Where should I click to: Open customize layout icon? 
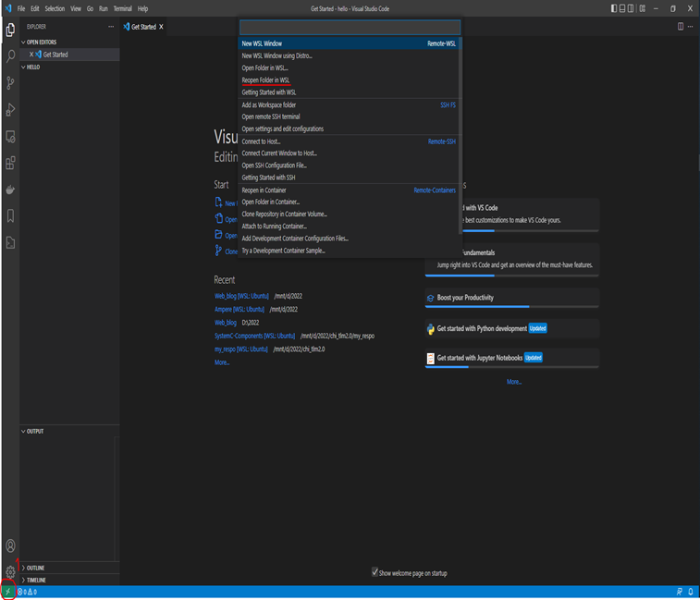point(642,8)
